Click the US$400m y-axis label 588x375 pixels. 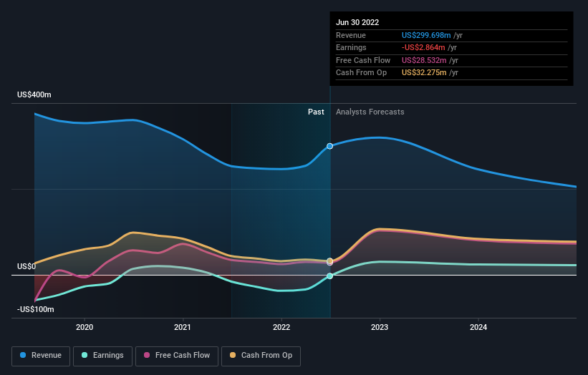[34, 94]
